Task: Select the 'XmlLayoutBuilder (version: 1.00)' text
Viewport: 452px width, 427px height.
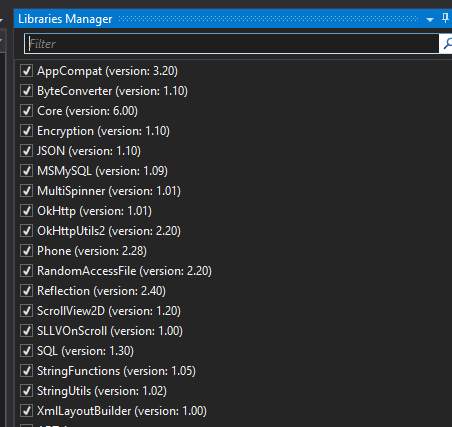Action: point(122,411)
